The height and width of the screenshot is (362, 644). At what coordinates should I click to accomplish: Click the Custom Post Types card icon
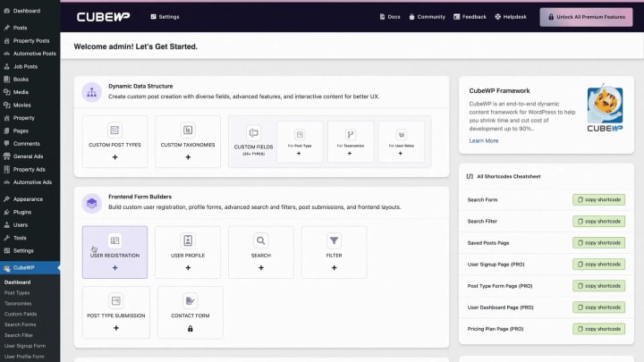[x=114, y=130]
